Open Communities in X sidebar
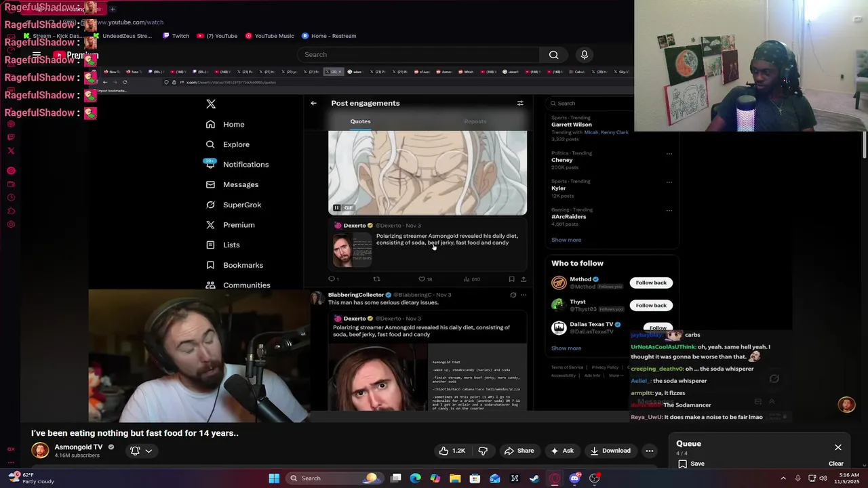The height and width of the screenshot is (488, 868). (238, 285)
